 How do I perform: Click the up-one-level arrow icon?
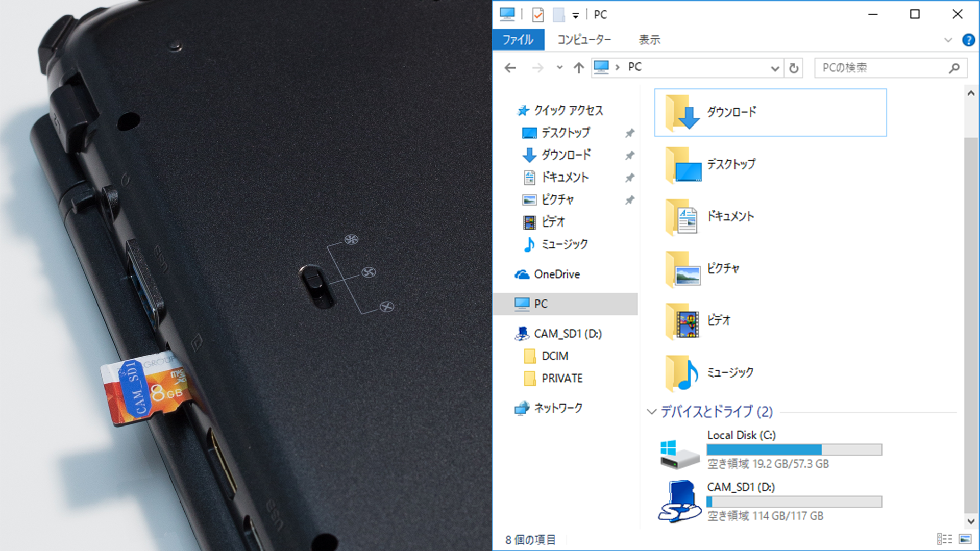pos(578,68)
